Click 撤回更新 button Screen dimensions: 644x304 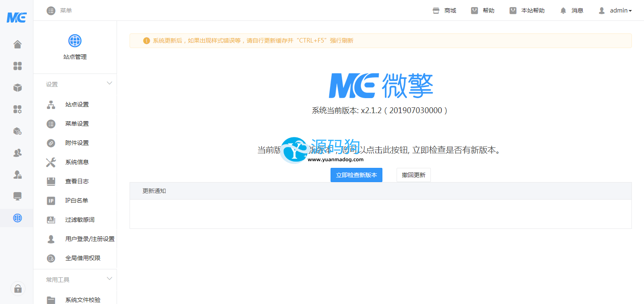pos(414,175)
